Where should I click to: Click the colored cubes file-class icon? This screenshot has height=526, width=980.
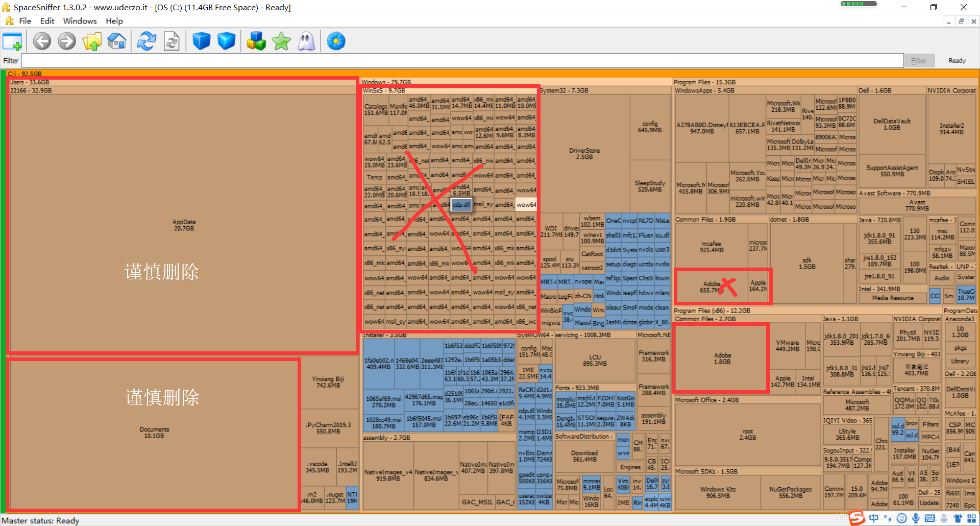[x=256, y=41]
